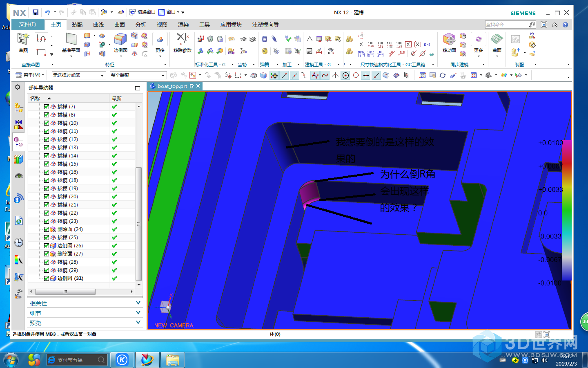The width and height of the screenshot is (588, 368).
Task: Toggle checkbox for 拔模 (29)
Action: (x=47, y=270)
